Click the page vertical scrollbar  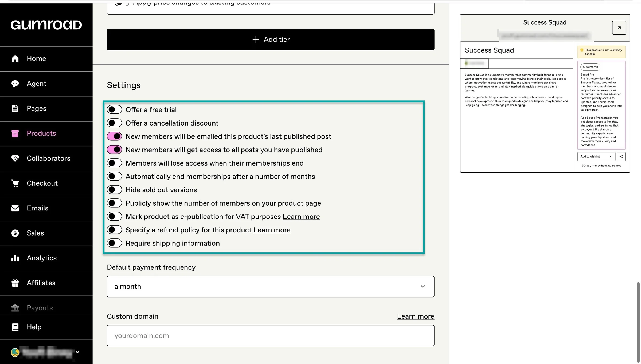[x=638, y=322]
